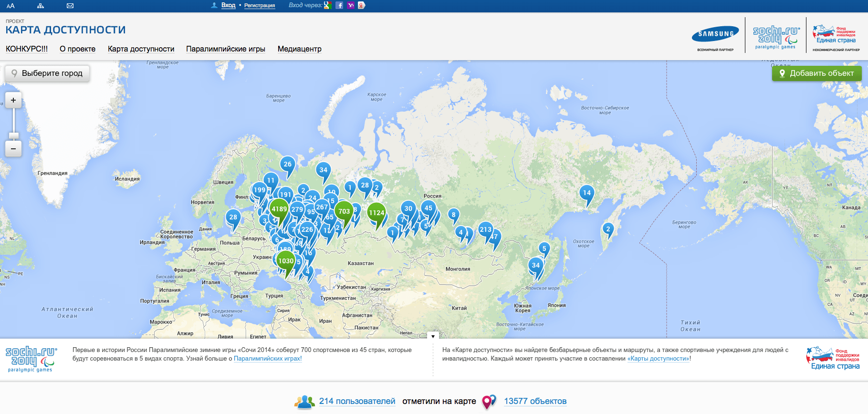
Task: Click the 'Регистрация' link
Action: (260, 6)
